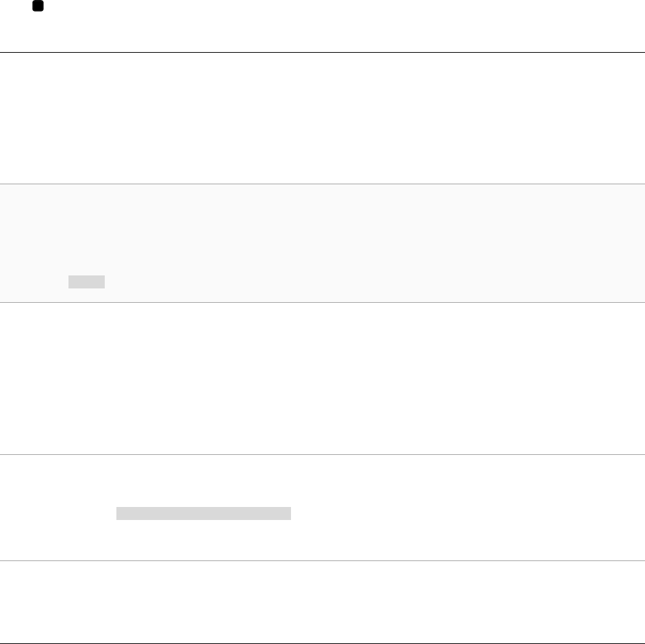Click the gray divider below shaded row
Image resolution: width=645 pixels, height=644 pixels.
(322, 302)
